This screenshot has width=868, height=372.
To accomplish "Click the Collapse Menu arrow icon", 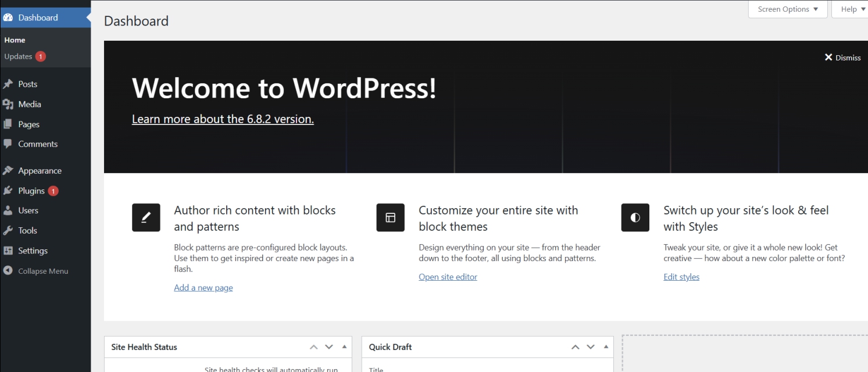I will tap(8, 271).
